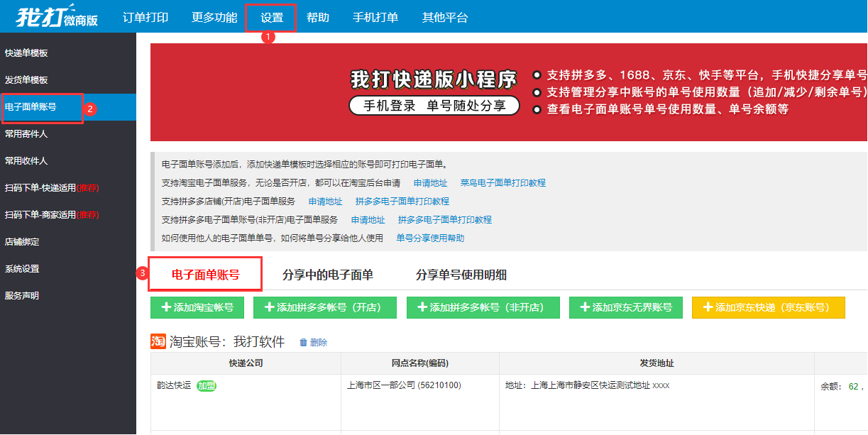The height and width of the screenshot is (435, 868).
Task: Switch to the 分享单号使用明细 tab
Action: (461, 275)
